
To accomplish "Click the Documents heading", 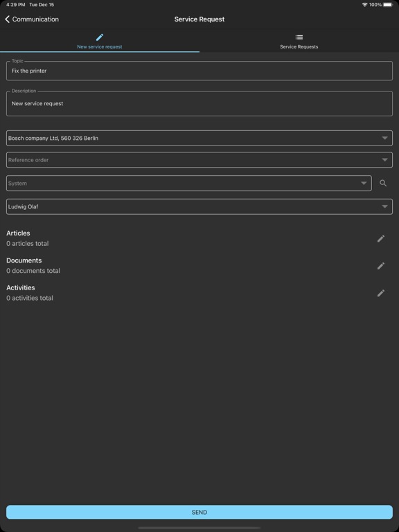I will click(24, 260).
